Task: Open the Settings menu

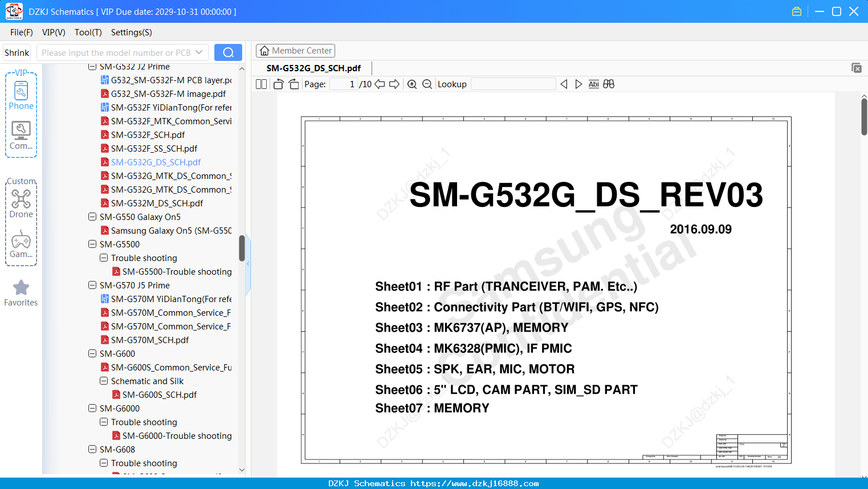Action: (x=131, y=32)
